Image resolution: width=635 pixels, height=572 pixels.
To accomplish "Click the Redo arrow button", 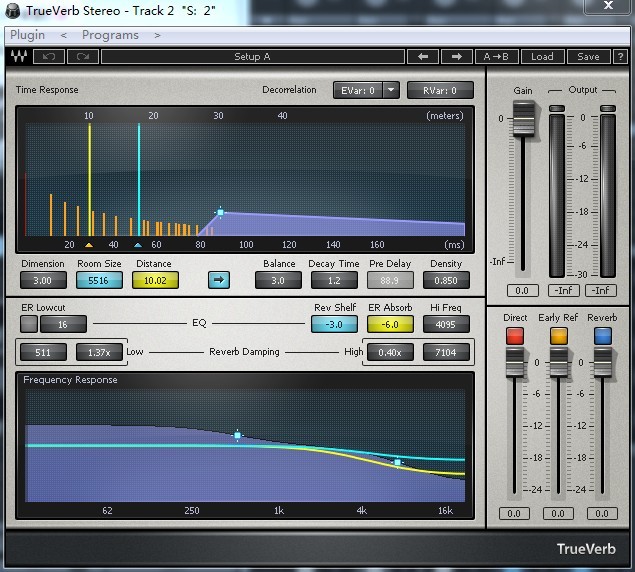I will pyautogui.click(x=83, y=57).
